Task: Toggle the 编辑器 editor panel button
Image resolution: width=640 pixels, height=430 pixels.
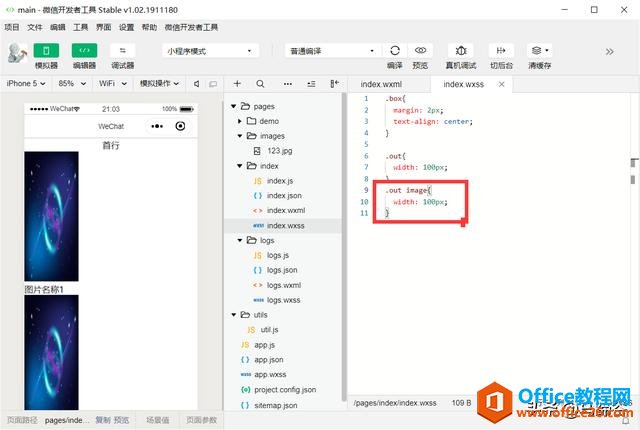Action: 84,50
